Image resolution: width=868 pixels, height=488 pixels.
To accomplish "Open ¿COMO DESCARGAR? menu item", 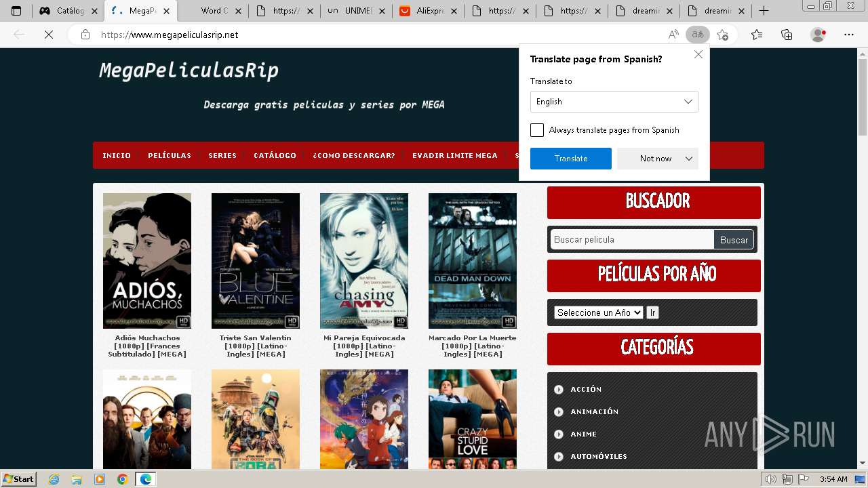I will point(354,155).
